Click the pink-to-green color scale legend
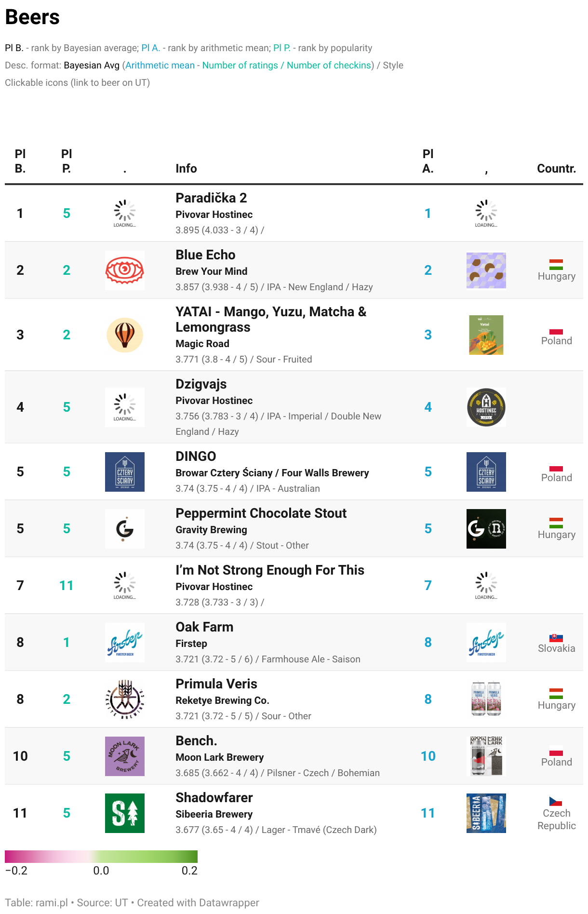 click(101, 857)
